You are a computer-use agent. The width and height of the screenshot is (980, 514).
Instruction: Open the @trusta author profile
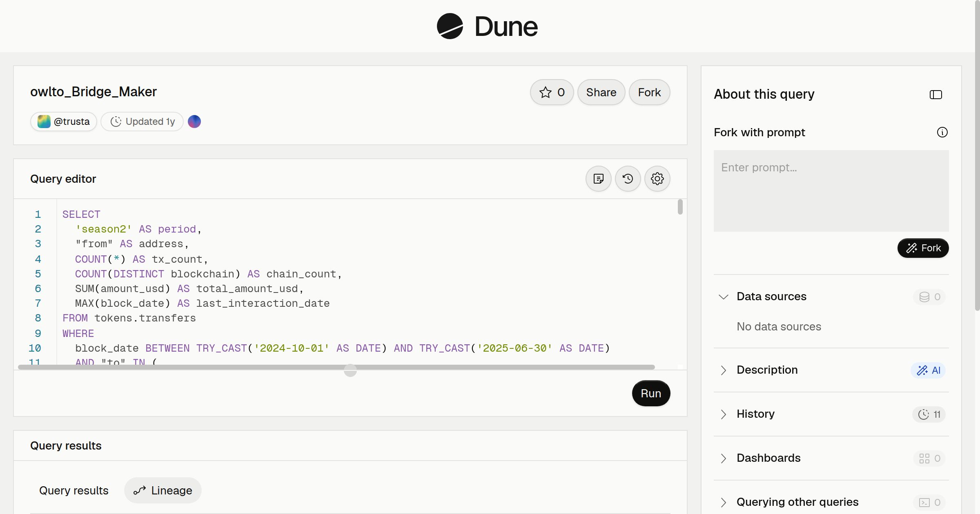[x=64, y=122]
